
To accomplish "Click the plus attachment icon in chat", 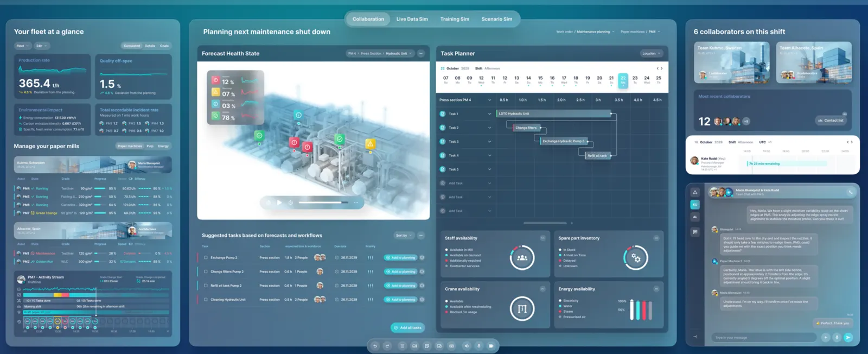I will coord(826,338).
